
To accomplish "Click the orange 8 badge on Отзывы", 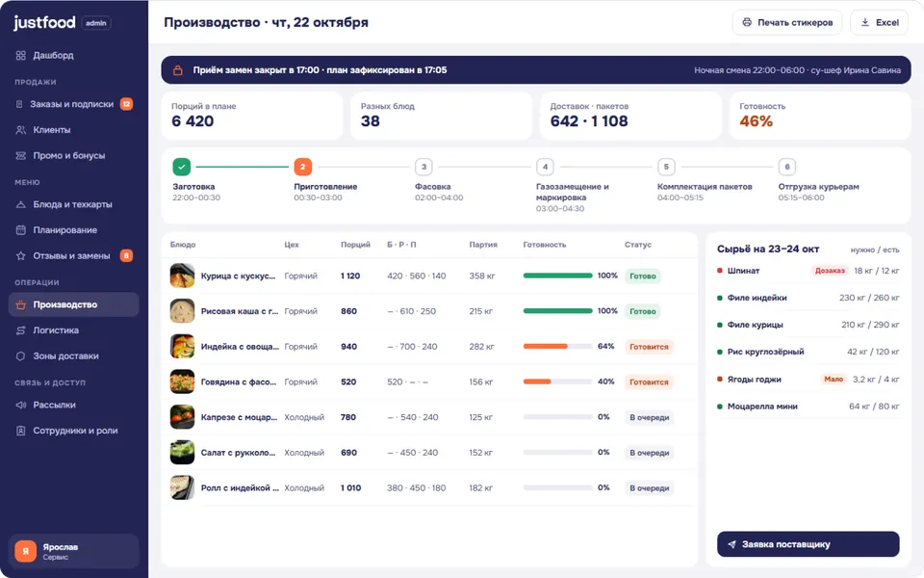I will coord(126,256).
